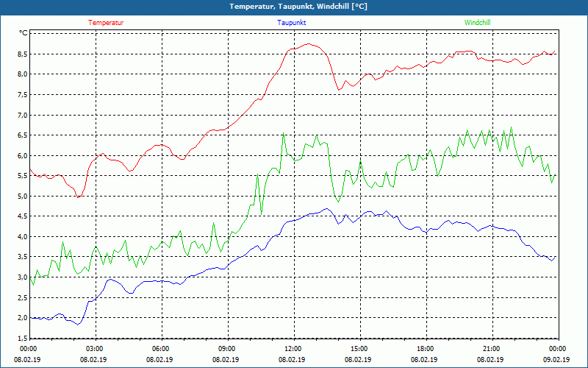
Task: Click the 2,0 y-axis value
Action: [x=23, y=318]
